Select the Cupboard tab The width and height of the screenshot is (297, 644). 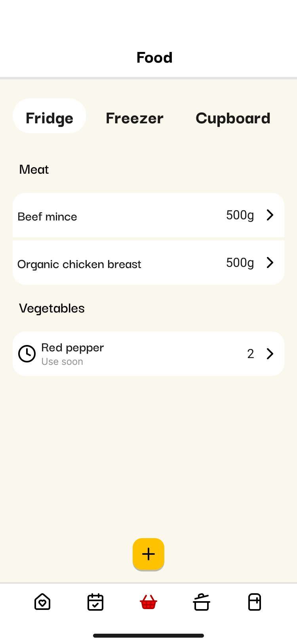(x=233, y=118)
